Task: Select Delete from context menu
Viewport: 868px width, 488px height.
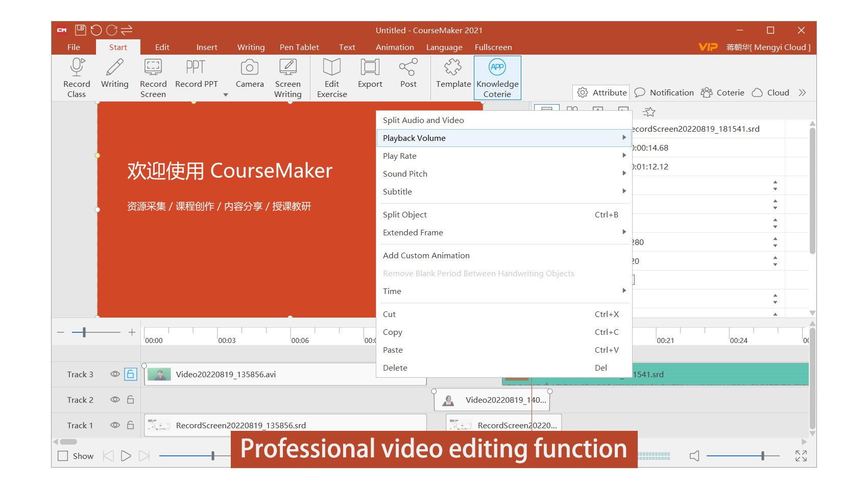Action: coord(504,368)
